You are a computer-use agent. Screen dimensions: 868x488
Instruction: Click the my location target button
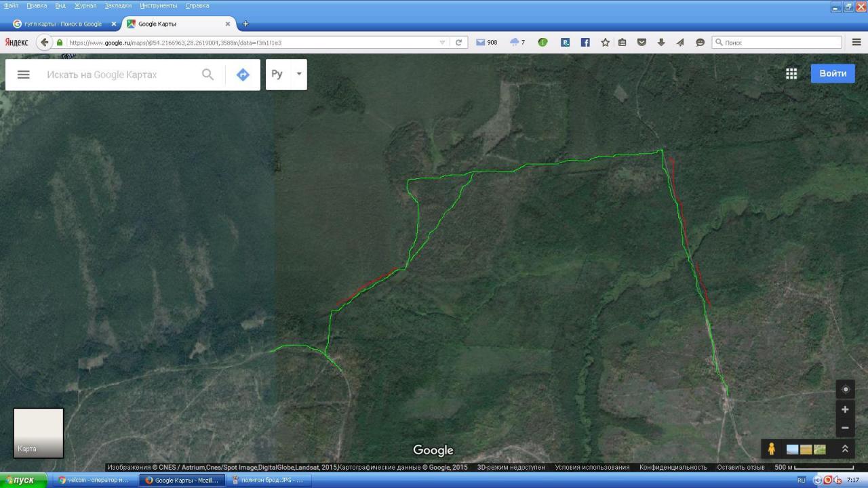(845, 390)
